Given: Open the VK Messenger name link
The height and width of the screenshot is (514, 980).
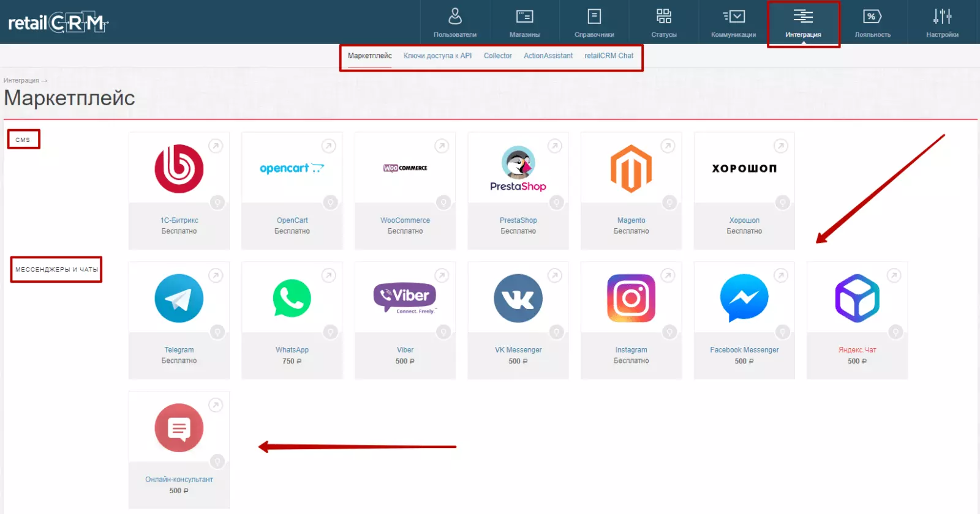Looking at the screenshot, I should (x=518, y=350).
